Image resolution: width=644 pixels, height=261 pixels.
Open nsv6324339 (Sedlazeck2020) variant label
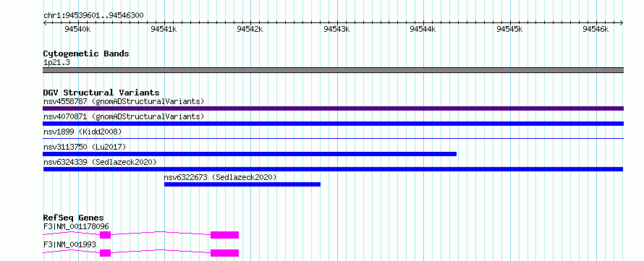pos(100,162)
